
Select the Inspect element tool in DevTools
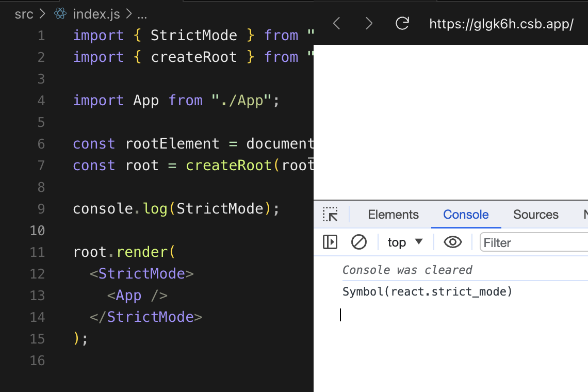[x=331, y=214]
